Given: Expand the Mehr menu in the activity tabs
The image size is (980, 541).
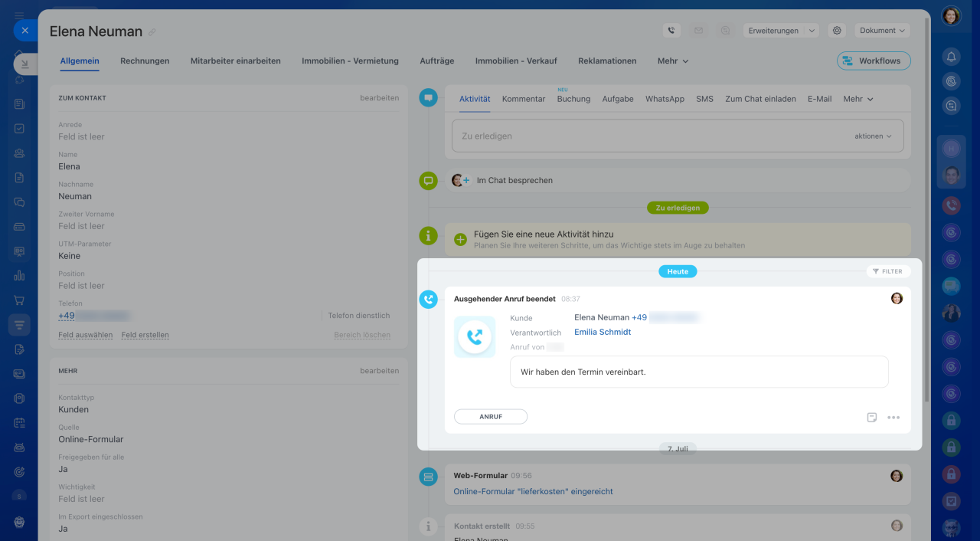Looking at the screenshot, I should (858, 99).
